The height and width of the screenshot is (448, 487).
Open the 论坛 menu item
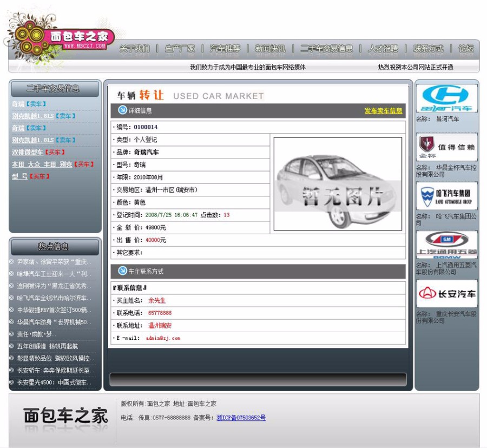tap(466, 48)
